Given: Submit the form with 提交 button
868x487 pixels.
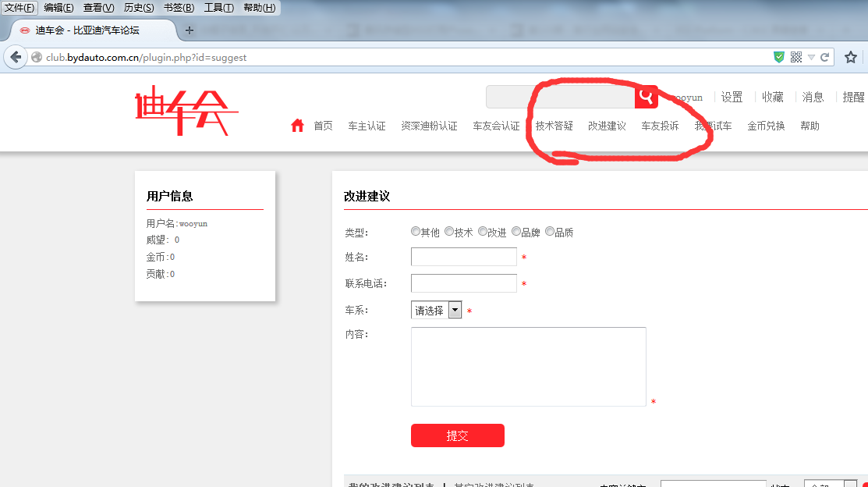Looking at the screenshot, I should coord(457,435).
